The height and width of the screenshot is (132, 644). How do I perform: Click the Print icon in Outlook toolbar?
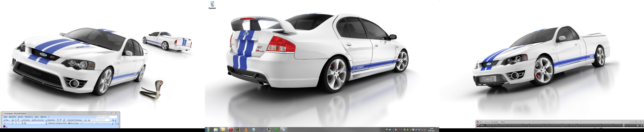(x=13, y=120)
